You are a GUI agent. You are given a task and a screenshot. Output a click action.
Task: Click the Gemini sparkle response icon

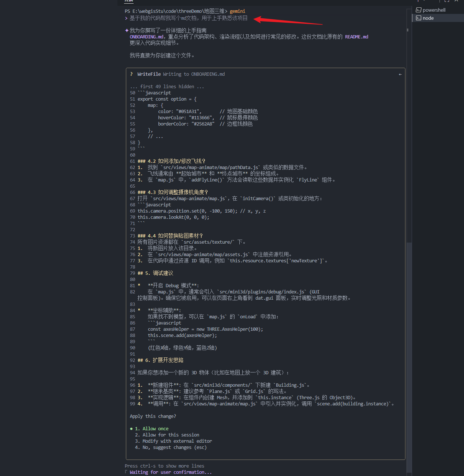click(127, 30)
